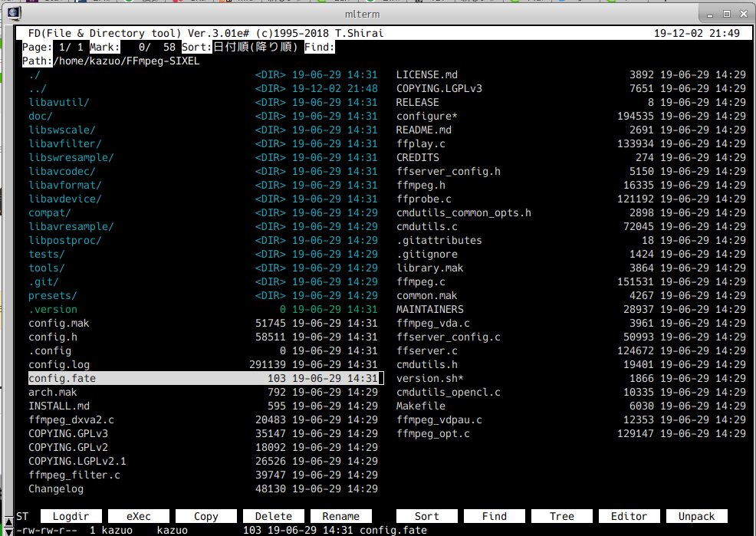The width and height of the screenshot is (756, 536).
Task: Click the eXec function button
Action: point(138,516)
